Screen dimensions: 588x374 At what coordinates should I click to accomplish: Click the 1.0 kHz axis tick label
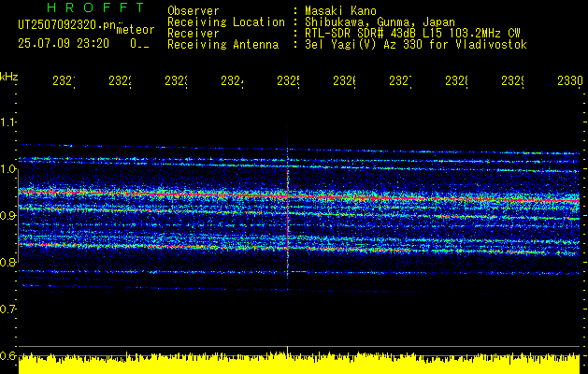click(7, 169)
